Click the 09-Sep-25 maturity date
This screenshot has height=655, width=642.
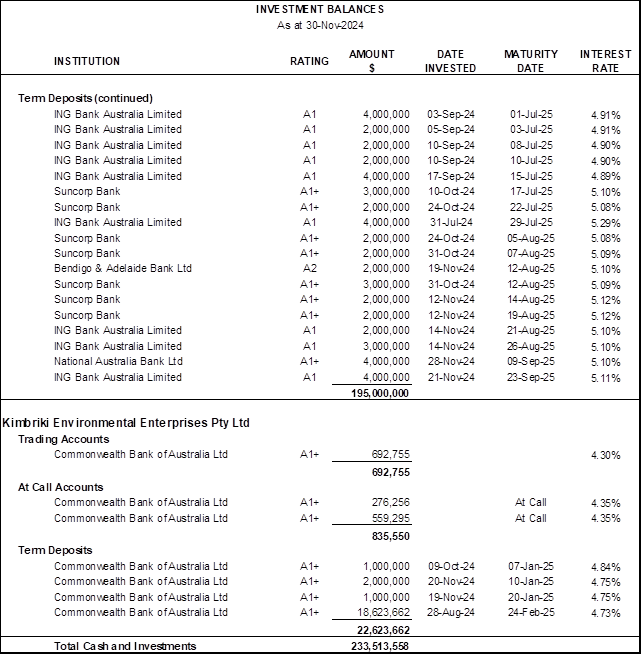coord(531,361)
